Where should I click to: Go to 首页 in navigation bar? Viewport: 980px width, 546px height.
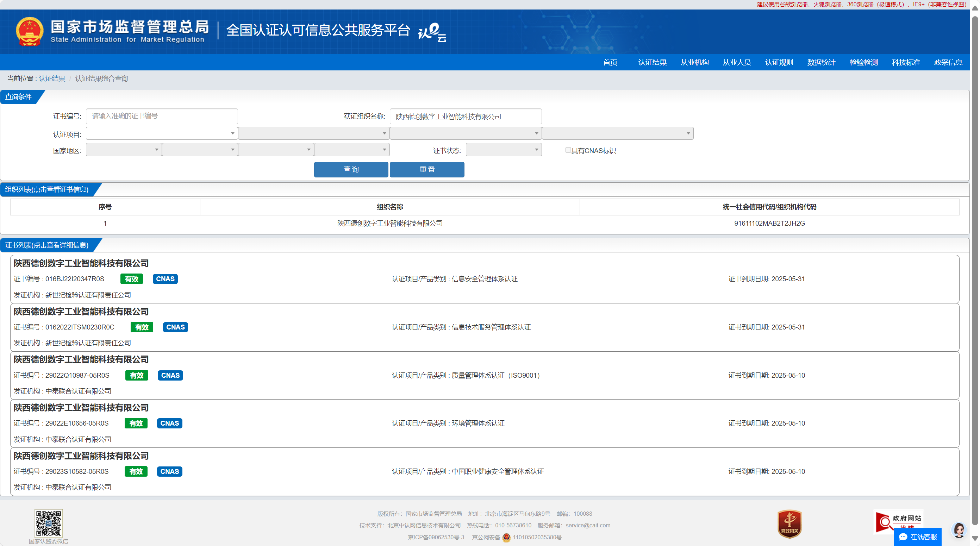(x=610, y=62)
